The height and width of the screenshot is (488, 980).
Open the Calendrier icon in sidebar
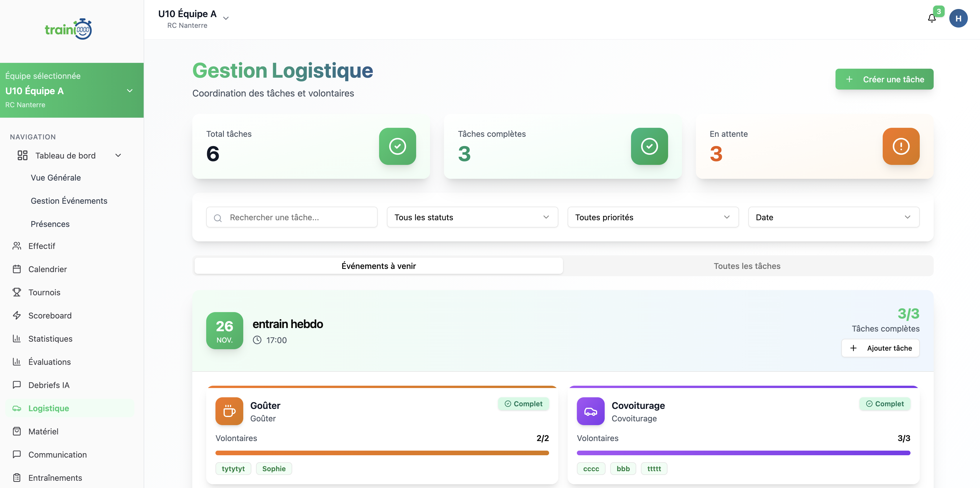[17, 269]
